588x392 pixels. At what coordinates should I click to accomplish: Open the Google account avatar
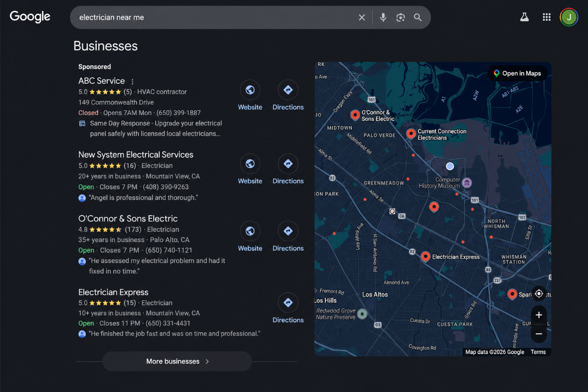[x=569, y=17]
